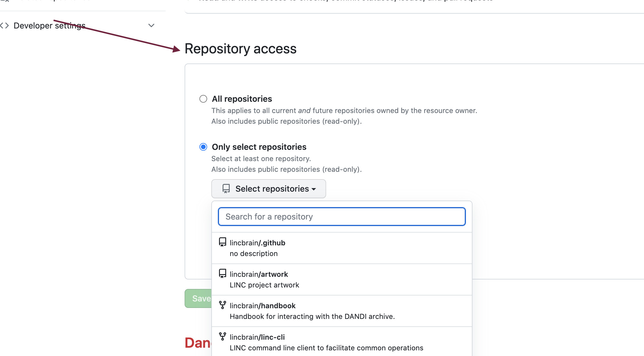Click Only select repositories label text
This screenshot has height=356, width=644.
(259, 147)
